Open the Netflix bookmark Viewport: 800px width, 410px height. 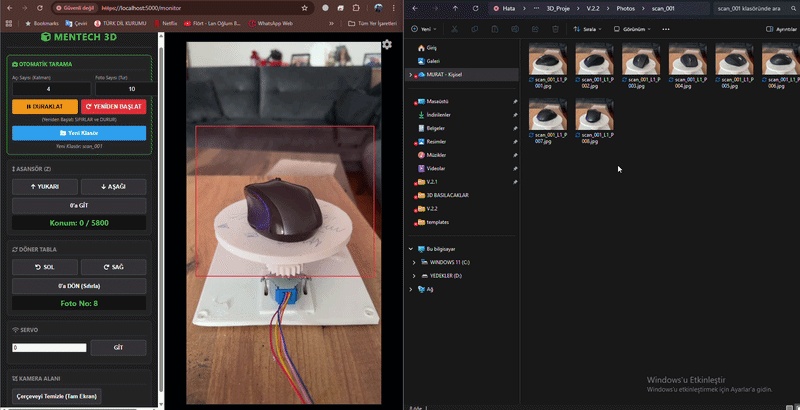pos(165,23)
